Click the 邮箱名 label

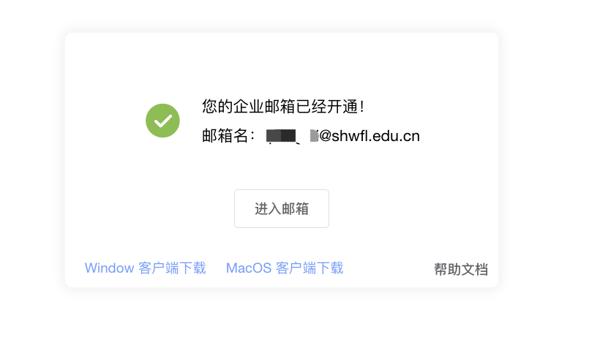coord(225,136)
